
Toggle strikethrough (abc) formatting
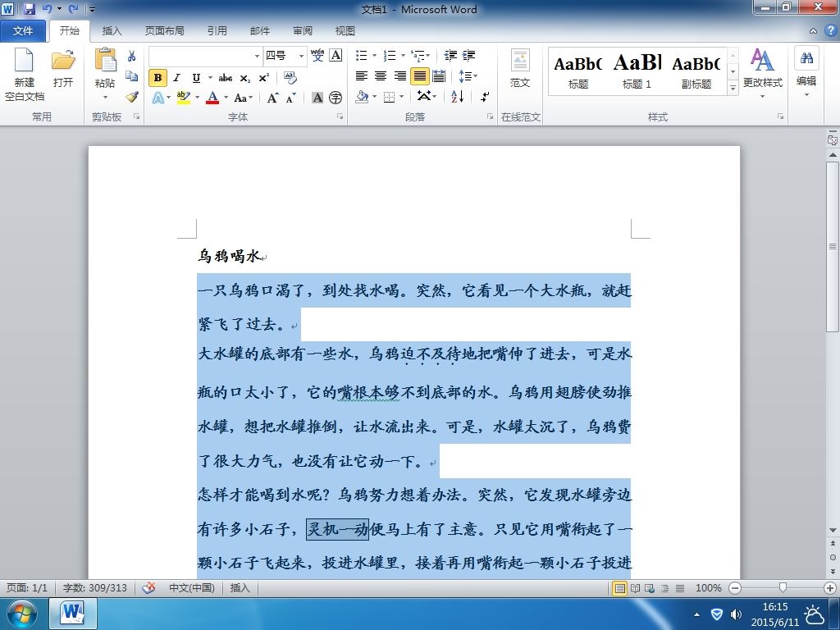226,78
